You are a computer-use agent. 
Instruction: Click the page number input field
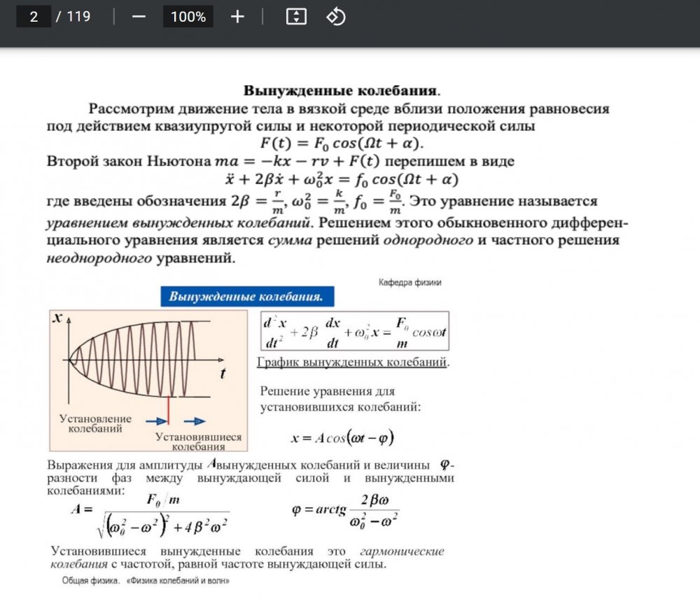(x=34, y=17)
